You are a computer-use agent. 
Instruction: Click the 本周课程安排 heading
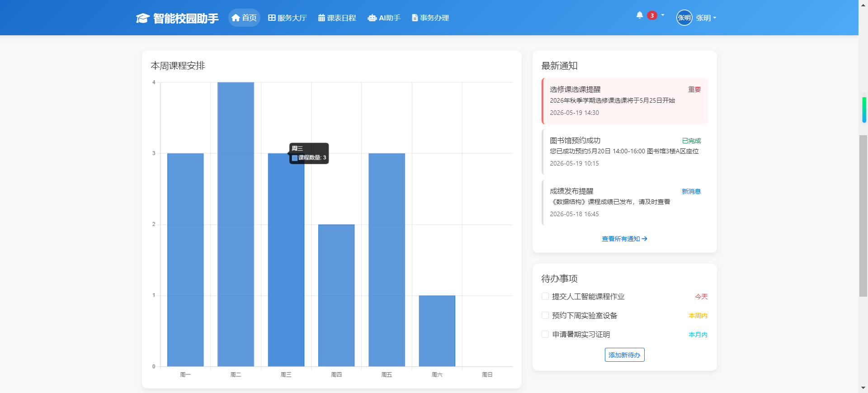point(178,66)
